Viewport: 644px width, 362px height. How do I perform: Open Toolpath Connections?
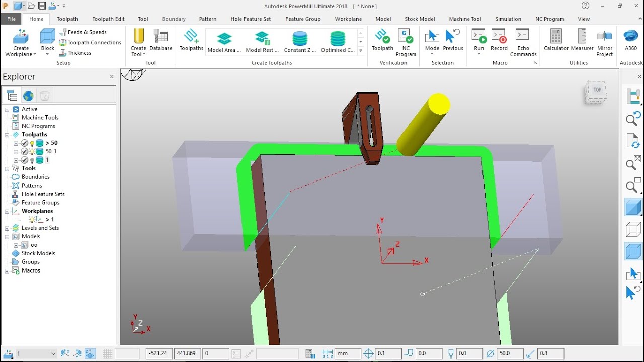[x=90, y=42]
